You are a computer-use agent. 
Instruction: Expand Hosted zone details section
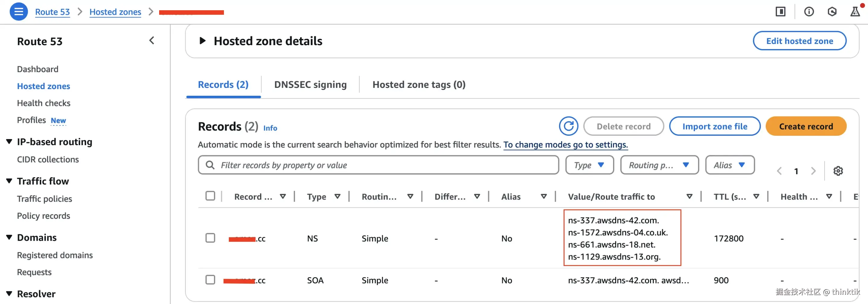[203, 41]
